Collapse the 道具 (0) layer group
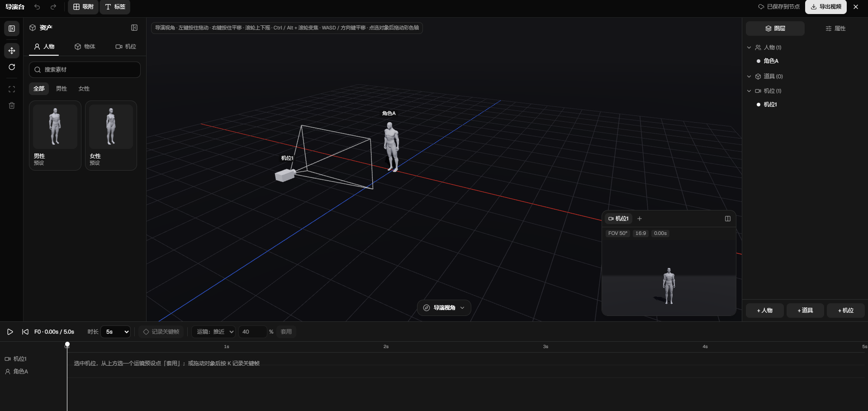868x411 pixels. (x=749, y=76)
